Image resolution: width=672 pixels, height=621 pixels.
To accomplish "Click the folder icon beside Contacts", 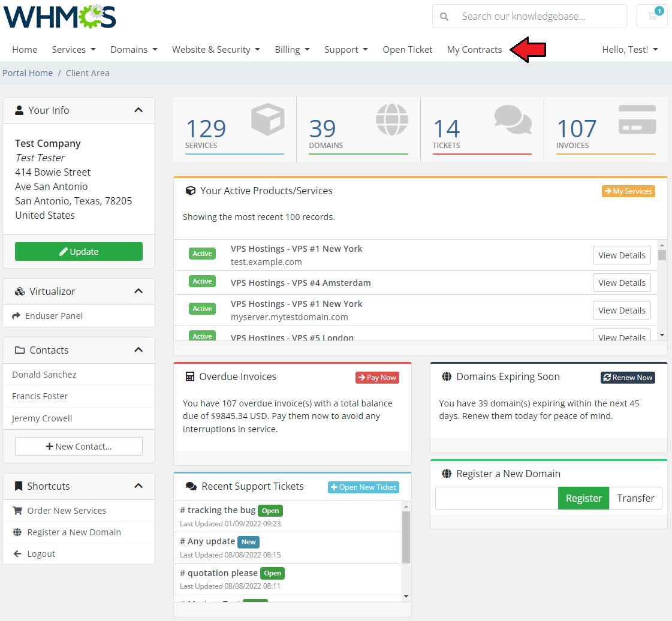I will click(x=20, y=350).
